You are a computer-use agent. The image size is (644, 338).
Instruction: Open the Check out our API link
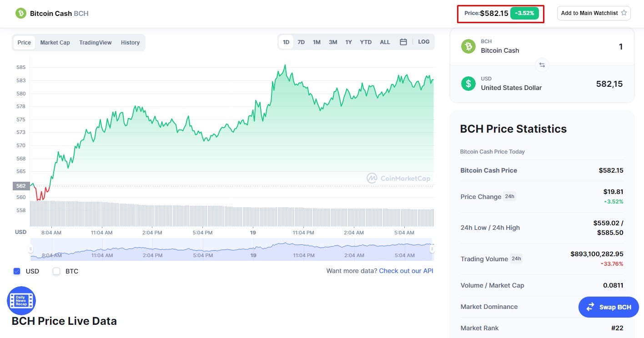click(x=406, y=271)
